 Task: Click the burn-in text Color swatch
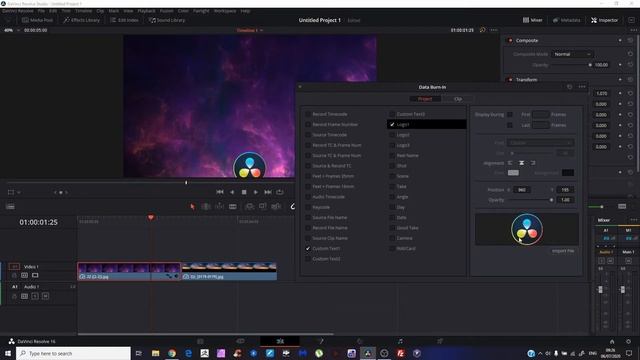click(x=513, y=173)
